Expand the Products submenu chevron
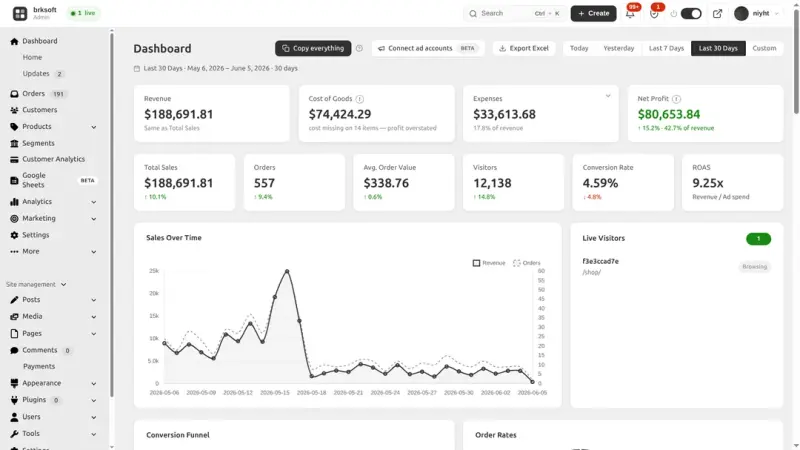Screen dimensions: 800x450 click(94, 127)
